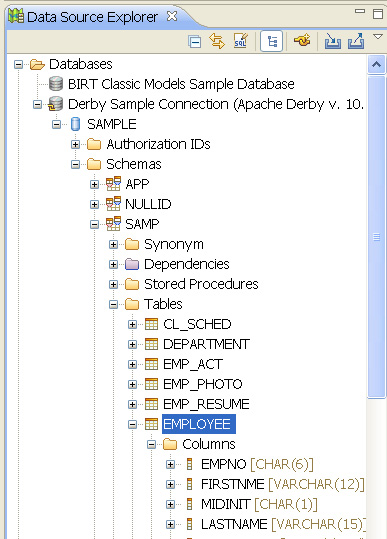The height and width of the screenshot is (539, 387).
Task: Select EMPNO [CHAR(6)] column
Action: [x=257, y=464]
